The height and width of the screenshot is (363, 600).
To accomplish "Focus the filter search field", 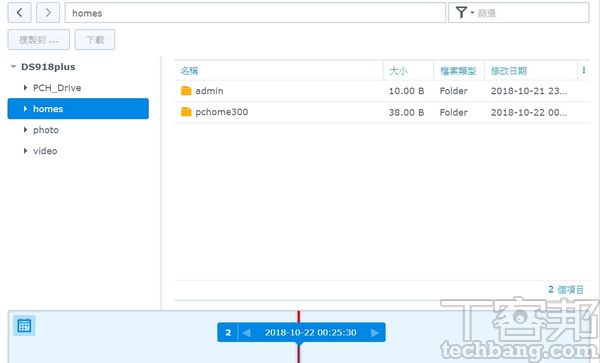I will click(x=532, y=13).
